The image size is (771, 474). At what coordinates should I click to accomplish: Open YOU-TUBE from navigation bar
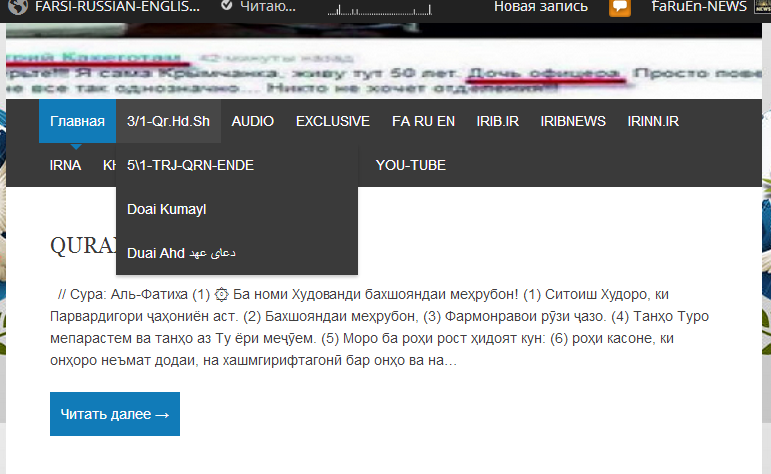coord(410,165)
